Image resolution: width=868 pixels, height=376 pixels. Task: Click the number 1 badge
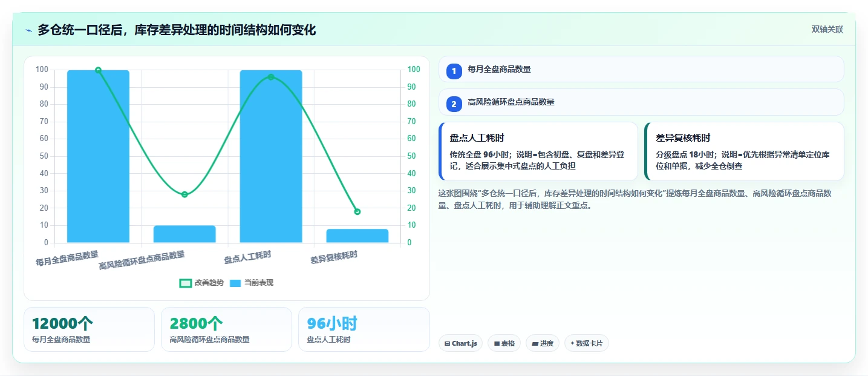tap(454, 71)
